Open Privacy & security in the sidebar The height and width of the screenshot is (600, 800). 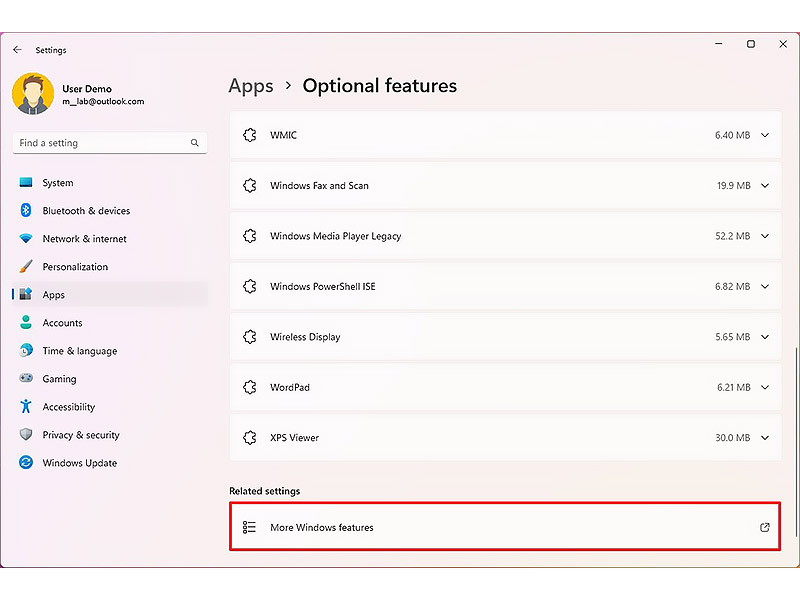(110, 435)
